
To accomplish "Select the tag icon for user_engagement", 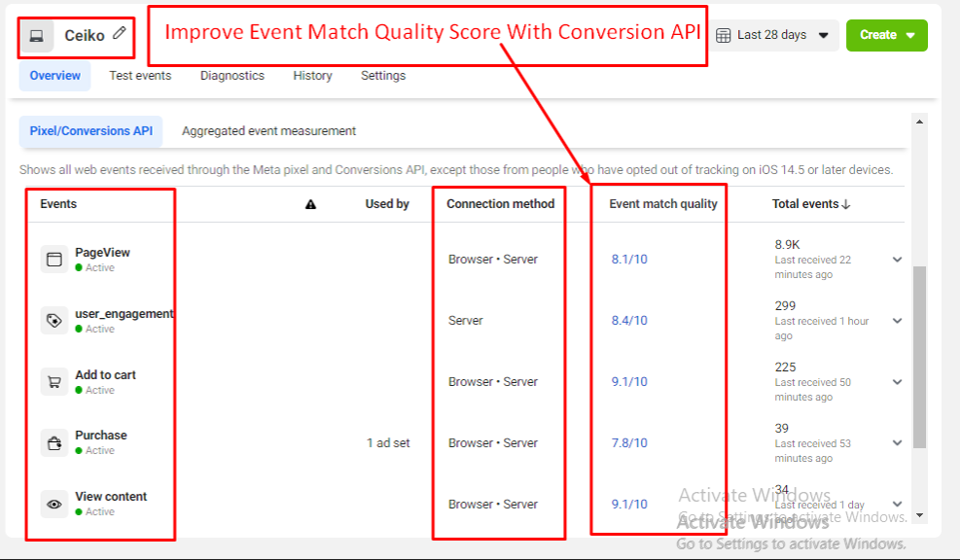I will point(53,319).
